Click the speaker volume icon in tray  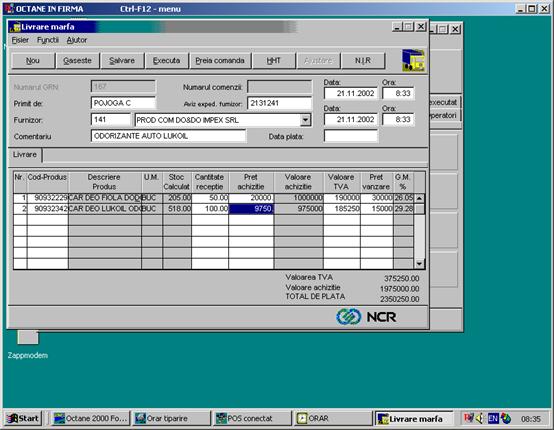point(480,419)
